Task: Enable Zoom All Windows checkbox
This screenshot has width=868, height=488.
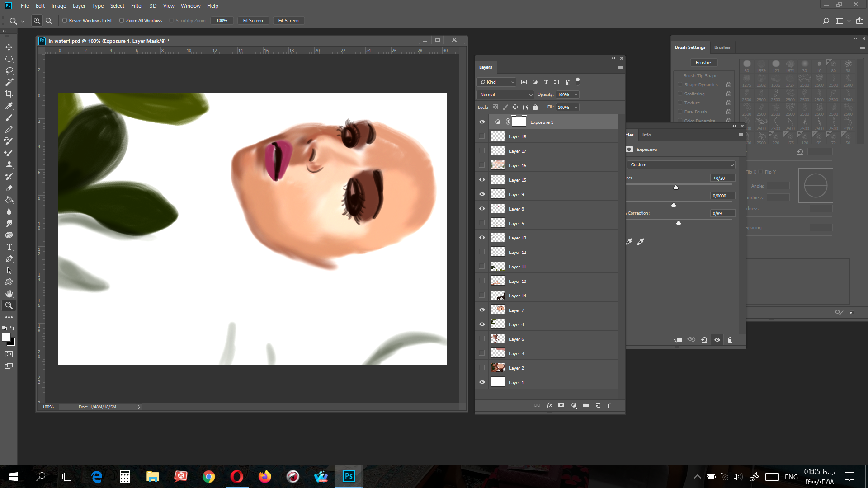Action: point(122,20)
